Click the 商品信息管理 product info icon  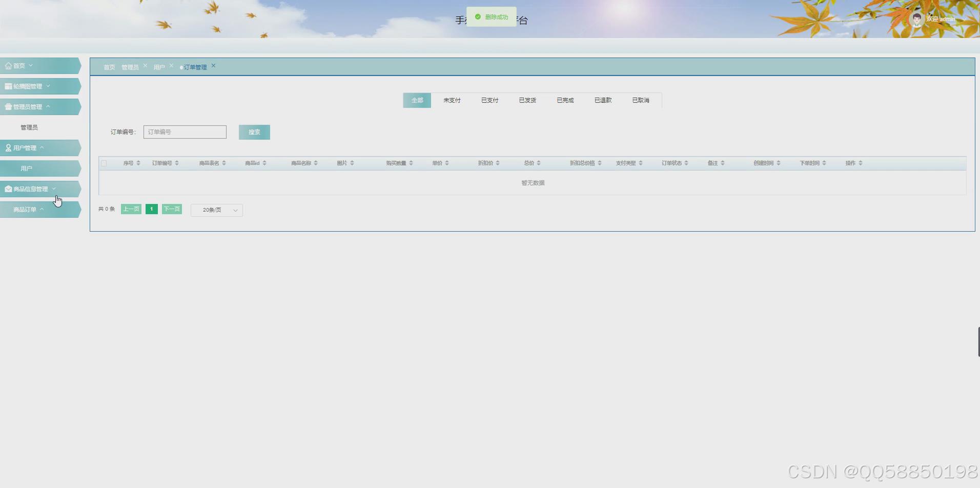click(x=7, y=189)
